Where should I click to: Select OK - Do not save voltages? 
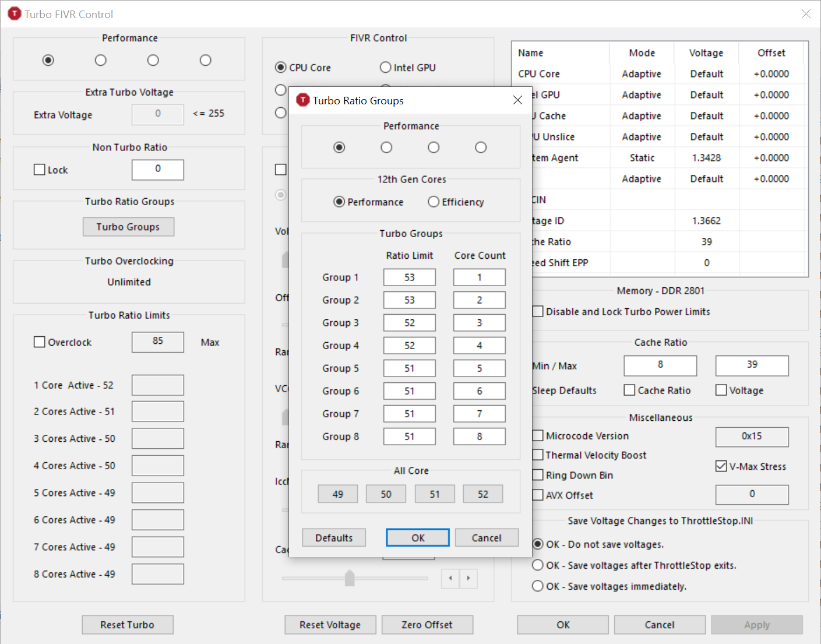(x=538, y=544)
